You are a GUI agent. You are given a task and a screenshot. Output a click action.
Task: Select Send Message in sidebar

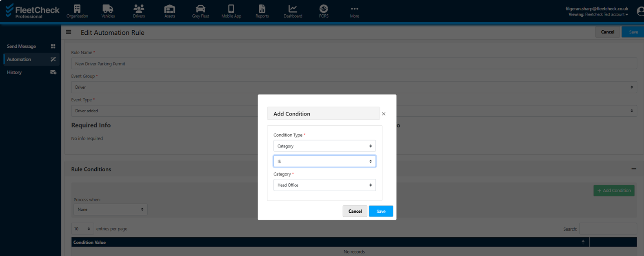click(x=22, y=47)
